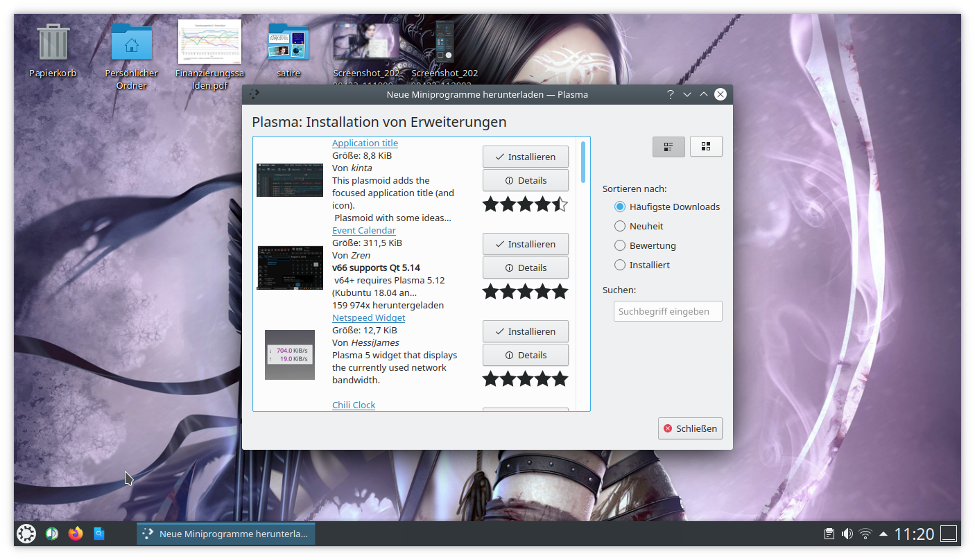Select the left Screenshot_202 desktop thumbnail
This screenshot has width=975, height=560.
pos(366,40)
